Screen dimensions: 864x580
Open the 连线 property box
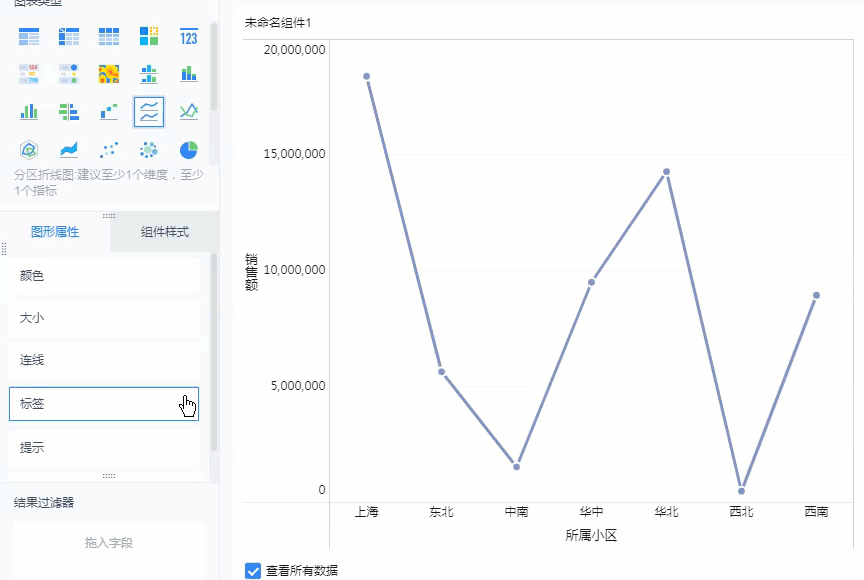[x=104, y=360]
